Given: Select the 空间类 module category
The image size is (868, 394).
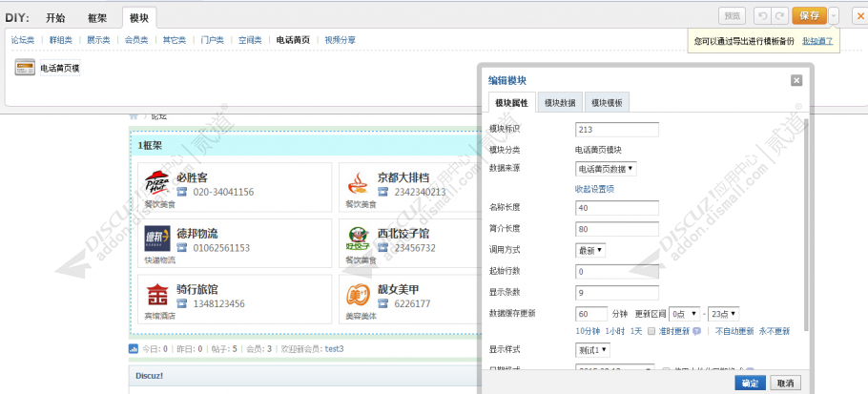Looking at the screenshot, I should pyautogui.click(x=250, y=40).
